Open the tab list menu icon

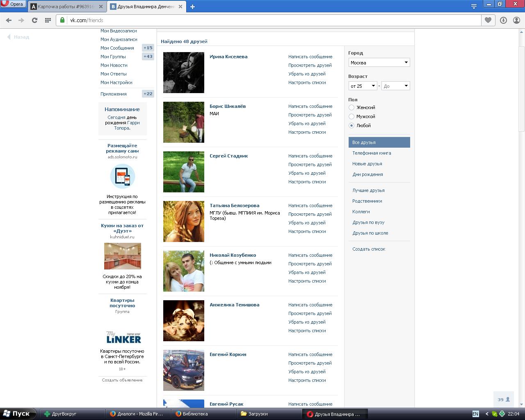pyautogui.click(x=474, y=6)
